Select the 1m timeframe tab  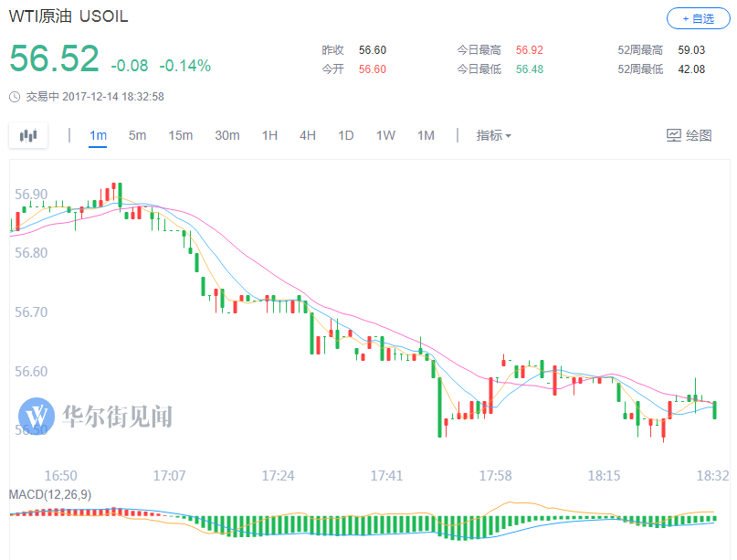(x=98, y=135)
